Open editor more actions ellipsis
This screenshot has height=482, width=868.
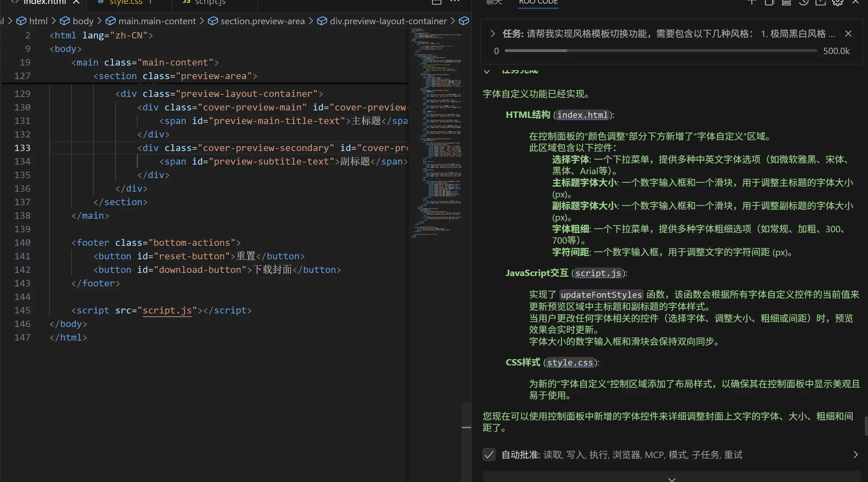455,2
